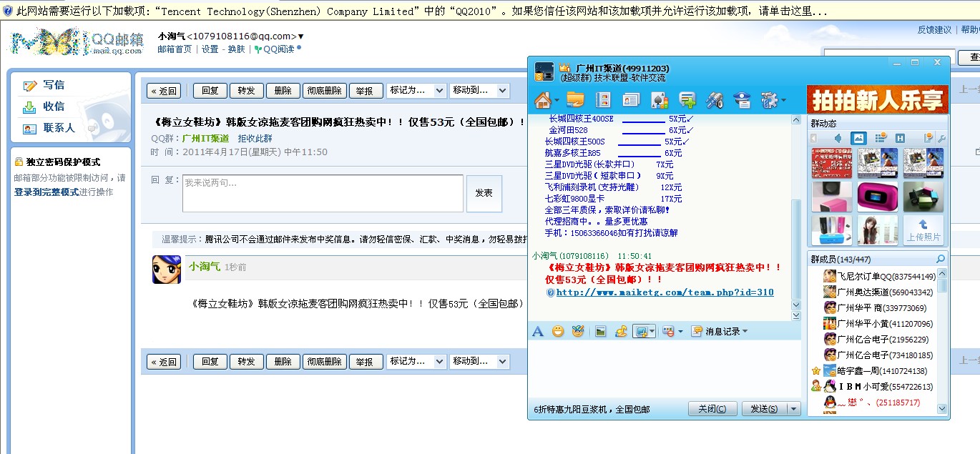Screen dimensions: 980x454
Task: Click the top 返回 back button
Action: point(164,91)
